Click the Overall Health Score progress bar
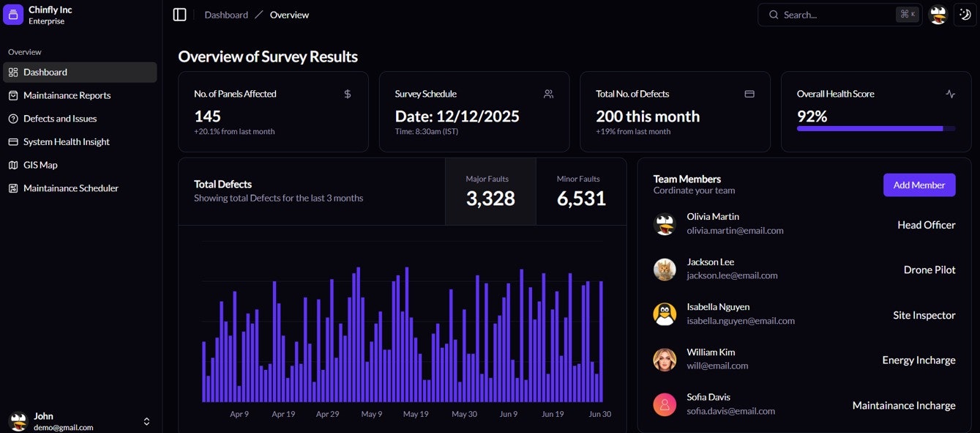Screen dimensions: 980x433 point(876,128)
